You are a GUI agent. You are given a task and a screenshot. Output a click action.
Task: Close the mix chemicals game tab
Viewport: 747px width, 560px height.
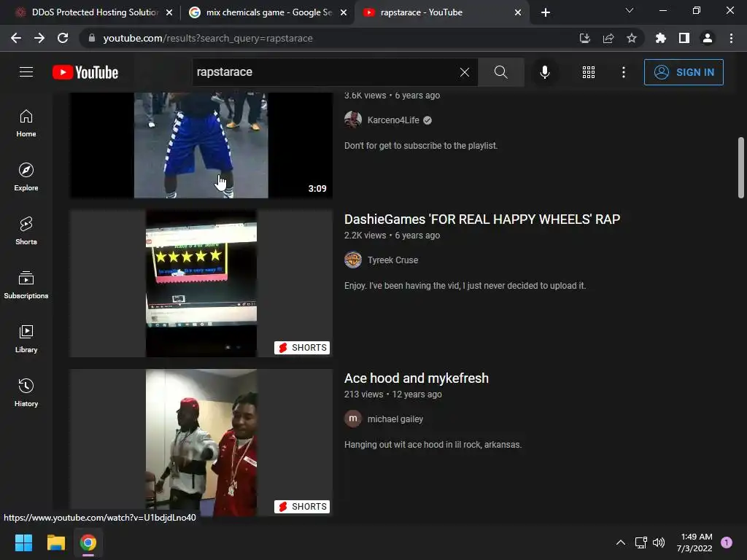coord(344,12)
